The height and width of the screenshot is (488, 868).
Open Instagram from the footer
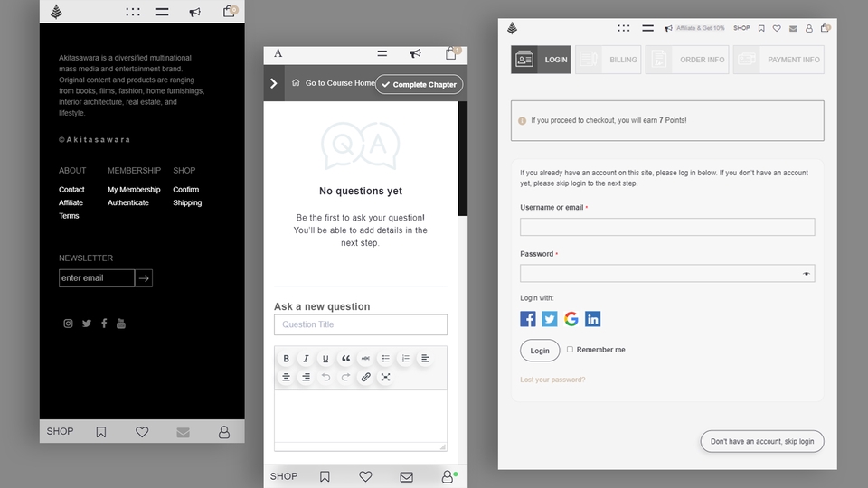pyautogui.click(x=68, y=324)
